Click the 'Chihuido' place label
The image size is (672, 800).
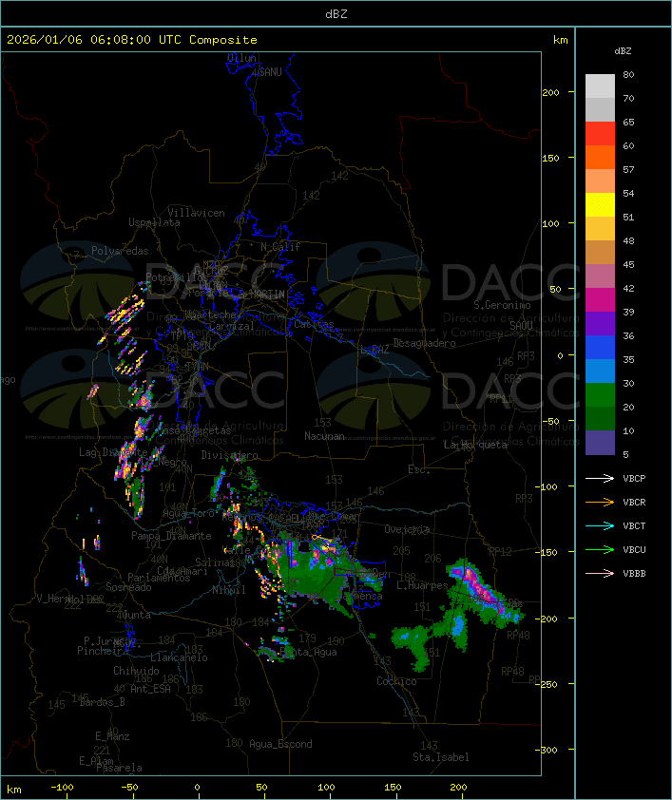136,671
